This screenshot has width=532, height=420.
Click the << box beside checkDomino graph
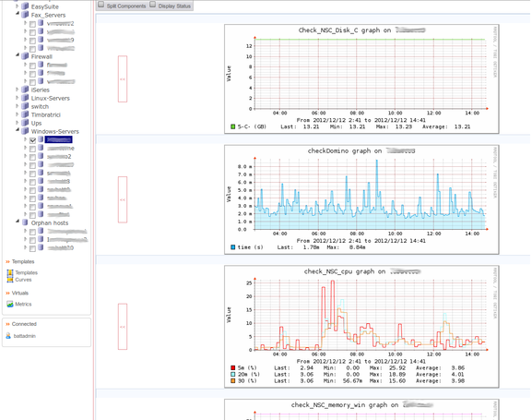[123, 199]
